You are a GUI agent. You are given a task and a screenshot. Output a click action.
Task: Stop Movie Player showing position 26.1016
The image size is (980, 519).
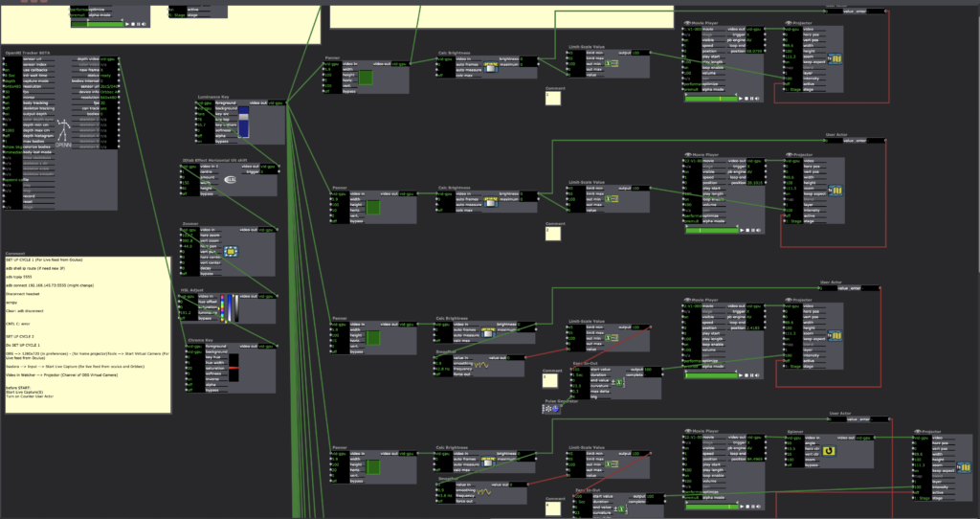pos(748,230)
